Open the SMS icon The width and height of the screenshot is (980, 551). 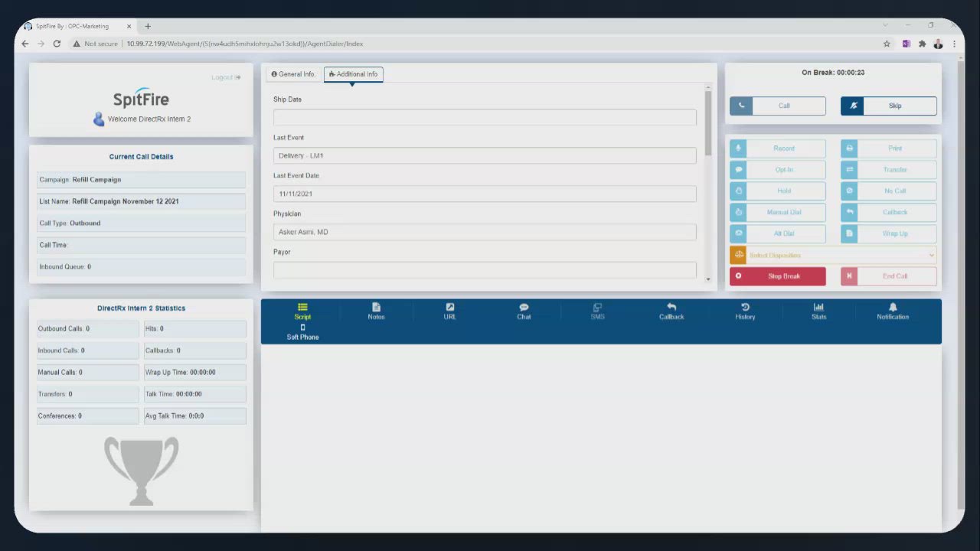point(597,307)
